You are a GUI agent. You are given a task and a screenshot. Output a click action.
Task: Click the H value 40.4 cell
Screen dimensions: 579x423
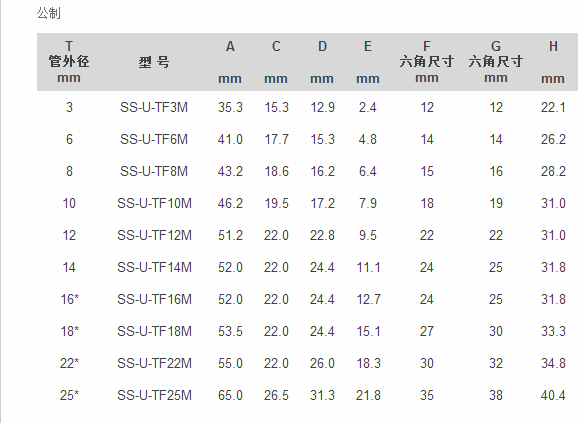click(x=553, y=395)
